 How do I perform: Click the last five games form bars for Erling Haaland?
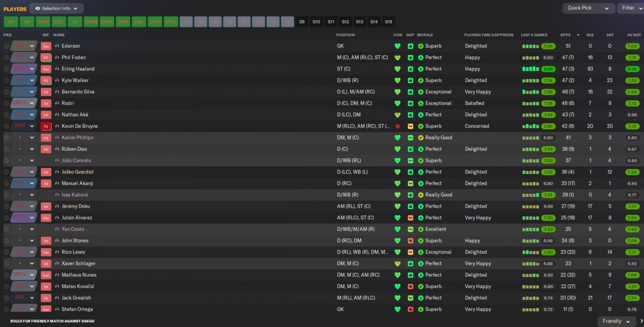tap(531, 69)
